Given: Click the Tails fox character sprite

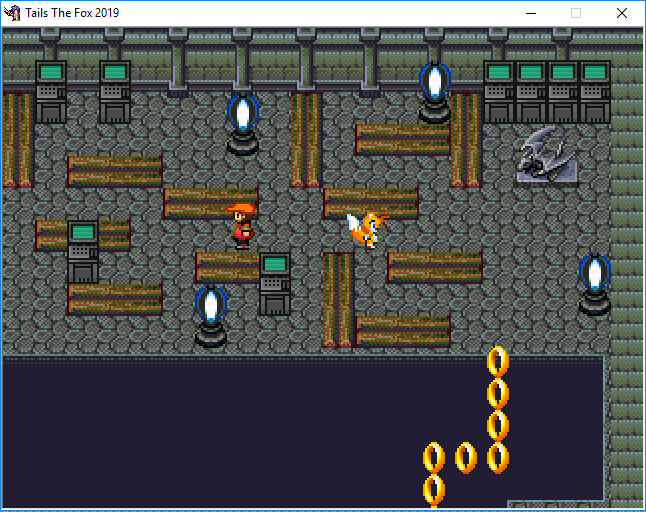Looking at the screenshot, I should tap(367, 230).
